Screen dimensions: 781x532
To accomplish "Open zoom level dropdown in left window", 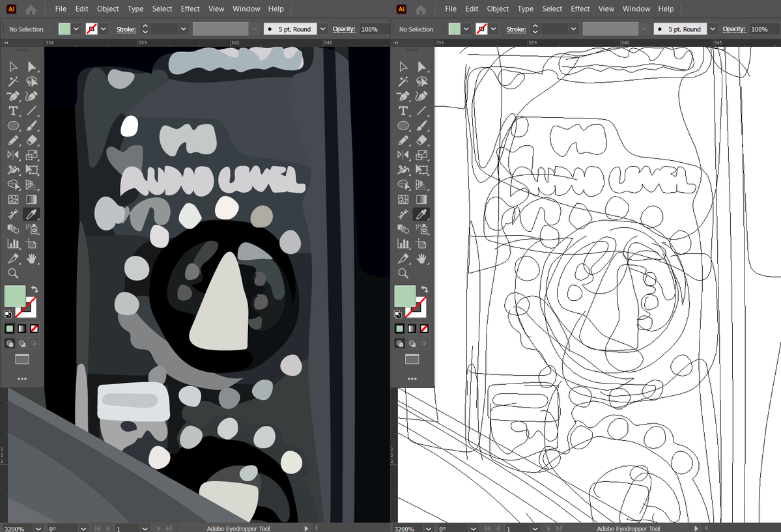I will point(38,529).
